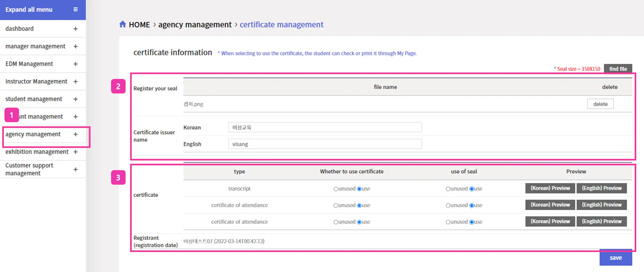Open the student management menu item
This screenshot has height=272, width=644.
click(34, 99)
